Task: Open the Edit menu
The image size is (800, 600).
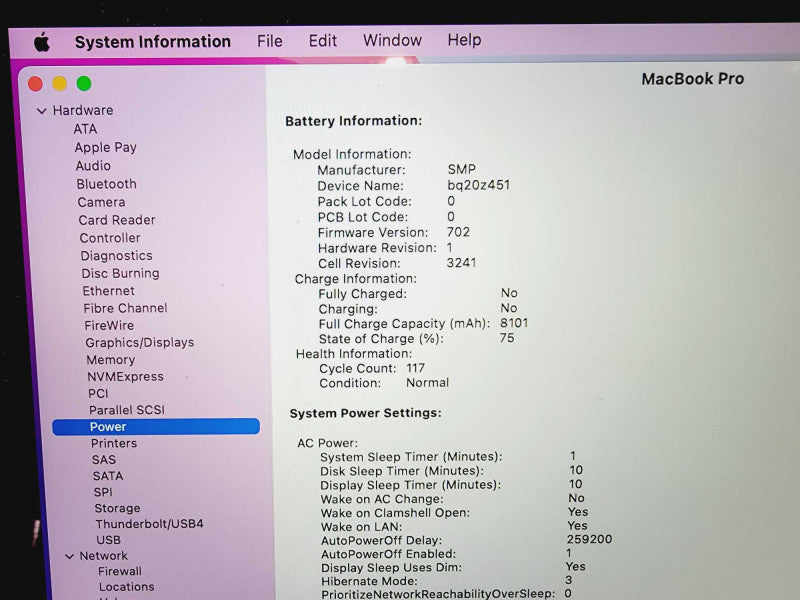Action: pos(322,40)
